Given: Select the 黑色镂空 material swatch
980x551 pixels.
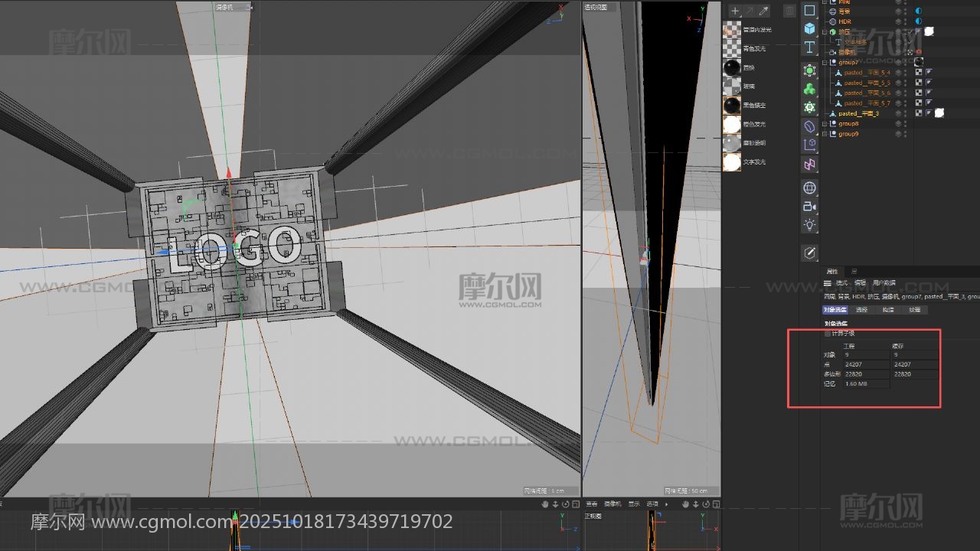Looking at the screenshot, I should pyautogui.click(x=732, y=105).
